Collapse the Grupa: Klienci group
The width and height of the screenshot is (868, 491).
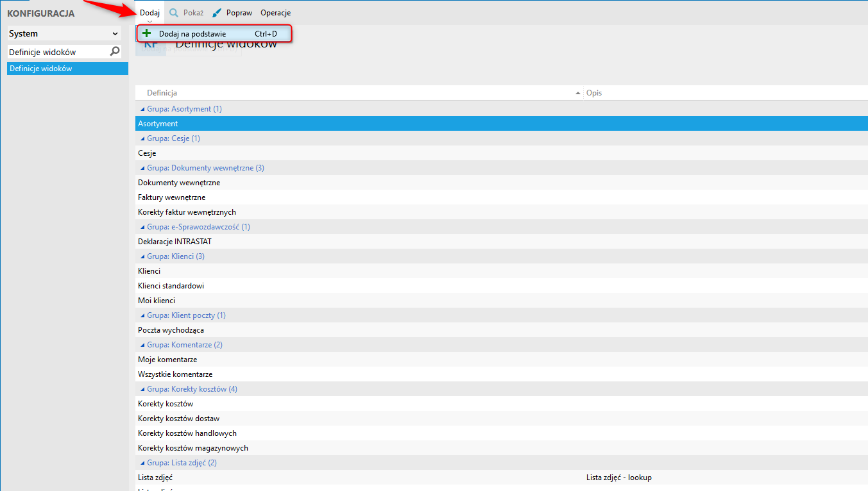click(142, 256)
